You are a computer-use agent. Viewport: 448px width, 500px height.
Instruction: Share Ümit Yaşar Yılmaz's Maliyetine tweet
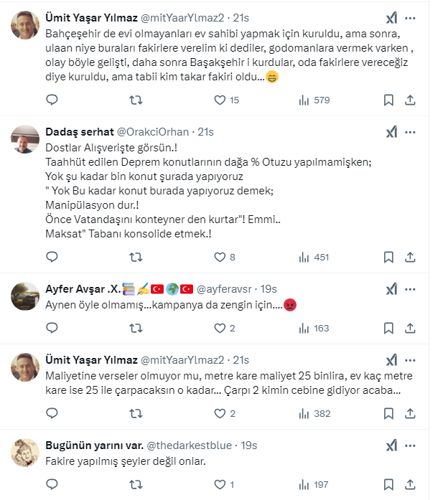411,413
